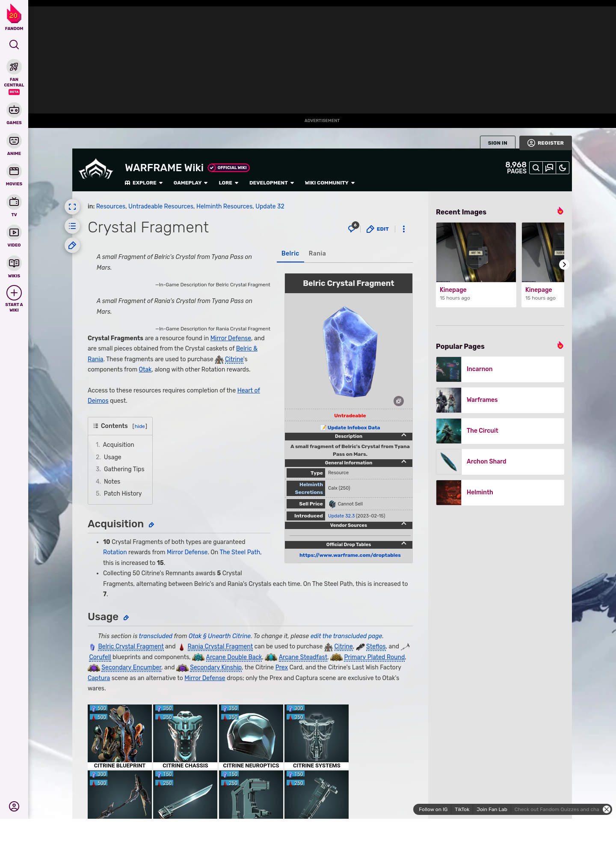Edit the Usage section pencil icon
Viewport: 616px width, 856px height.
(x=126, y=618)
